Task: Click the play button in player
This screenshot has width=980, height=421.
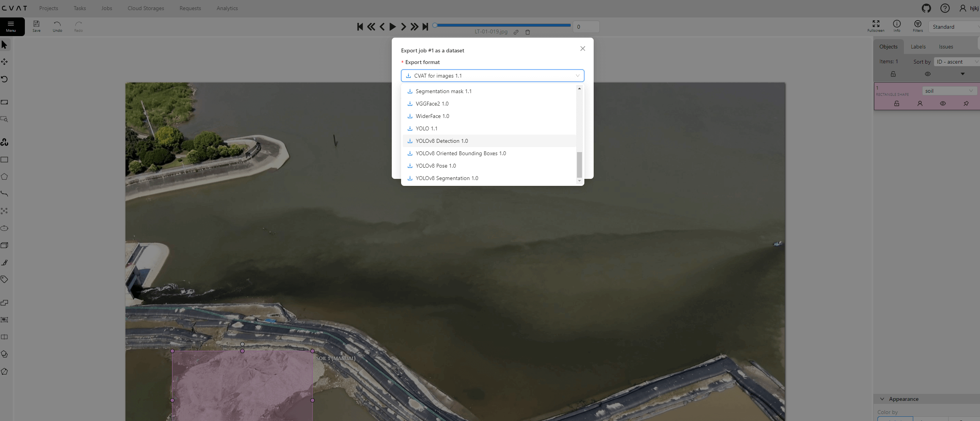Action: pyautogui.click(x=393, y=26)
